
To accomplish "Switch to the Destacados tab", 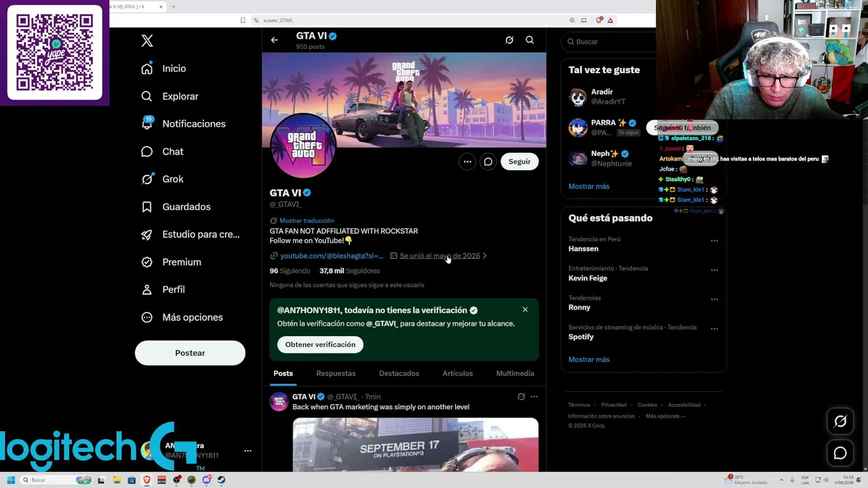I will pyautogui.click(x=399, y=373).
